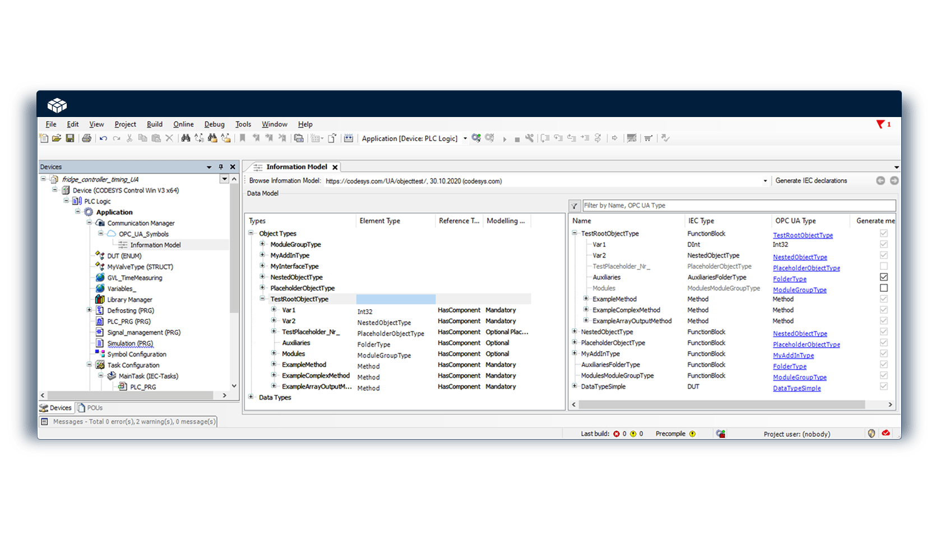The width and height of the screenshot is (936, 560).
Task: Toggle Generate checkbox for DataTypeSimple row
Action: pos(884,386)
